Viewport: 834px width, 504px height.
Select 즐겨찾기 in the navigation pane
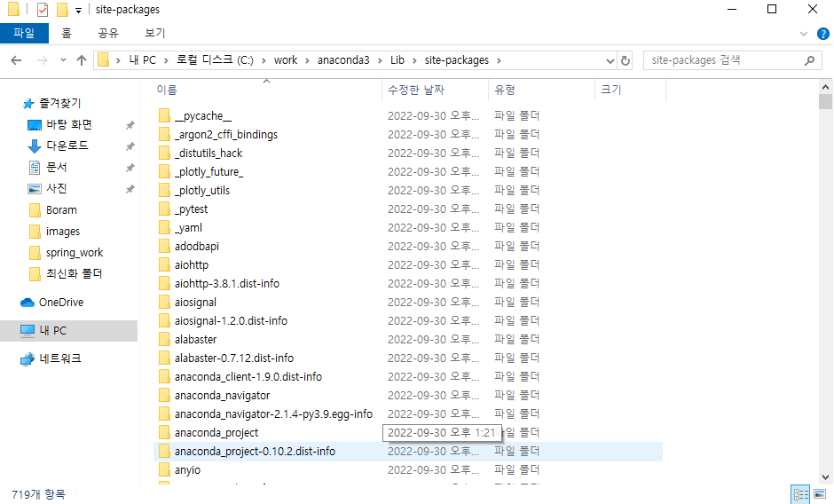(x=60, y=103)
